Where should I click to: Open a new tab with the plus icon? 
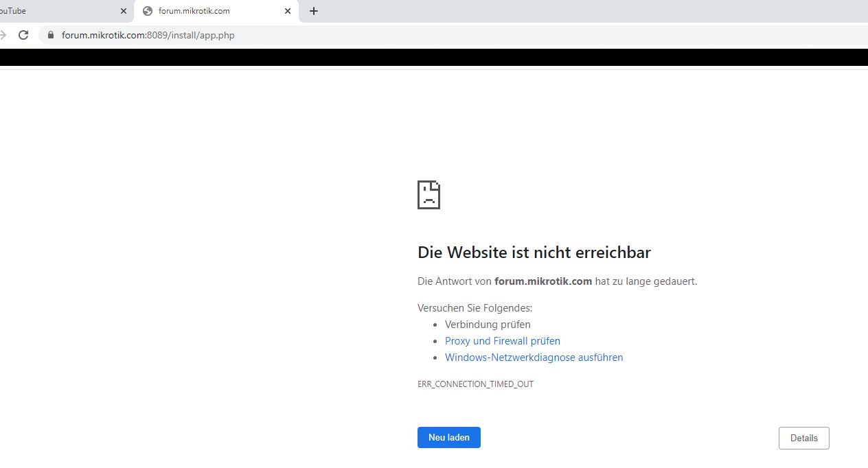pyautogui.click(x=314, y=10)
